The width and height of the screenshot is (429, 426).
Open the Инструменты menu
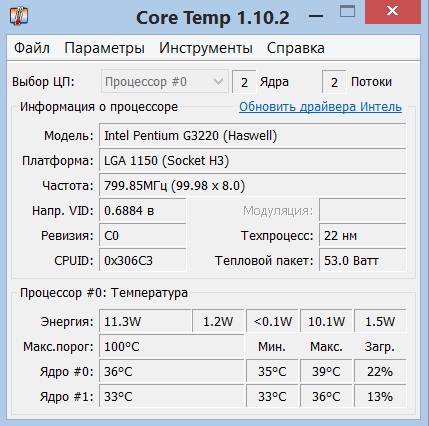[x=206, y=48]
